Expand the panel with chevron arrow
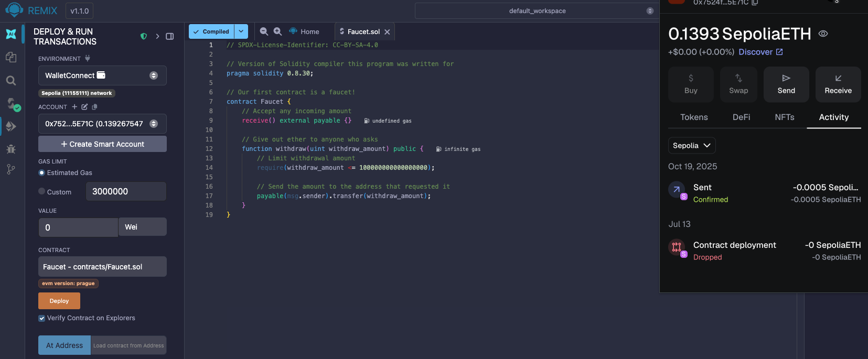 click(157, 36)
